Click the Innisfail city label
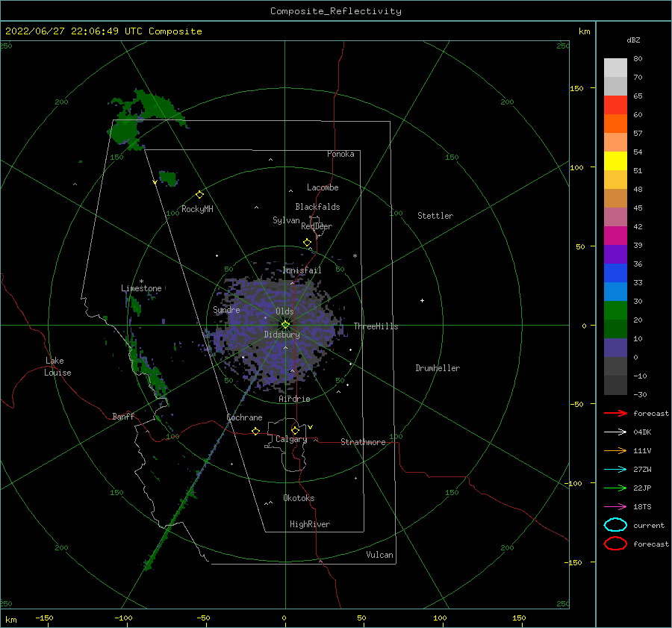Screen dimensions: 672x628 pyautogui.click(x=302, y=270)
